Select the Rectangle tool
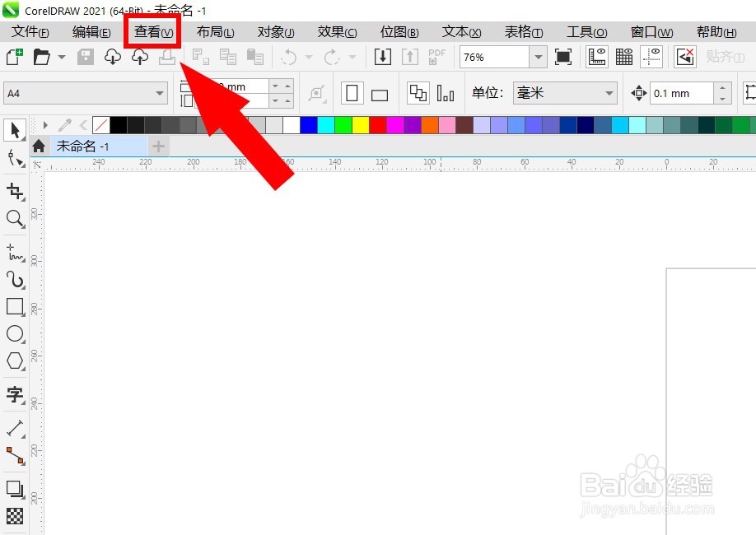The width and height of the screenshot is (756, 535). tap(15, 306)
